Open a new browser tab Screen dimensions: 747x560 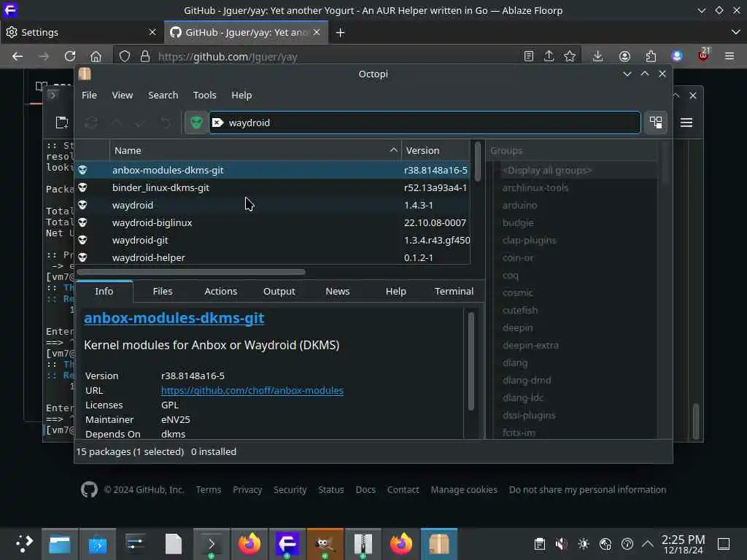click(x=340, y=32)
